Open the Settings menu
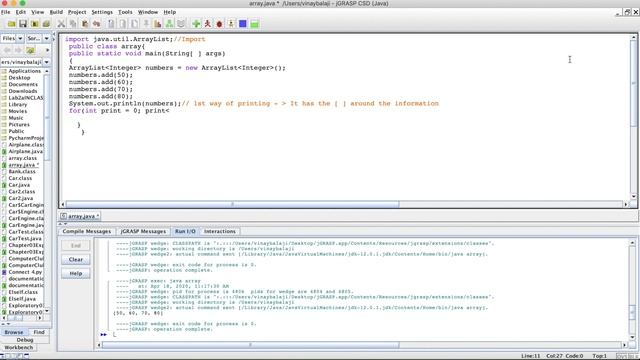Viewport: 640px width, 360px height. (102, 12)
